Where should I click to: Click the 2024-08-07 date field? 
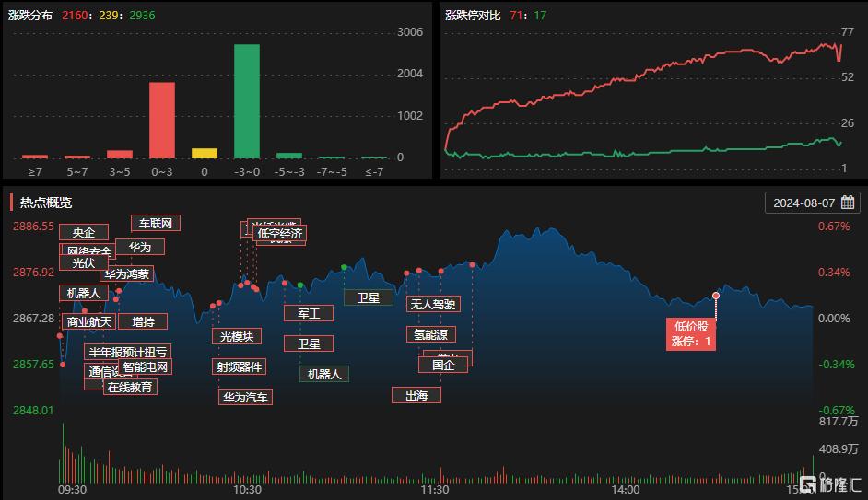[x=813, y=203]
